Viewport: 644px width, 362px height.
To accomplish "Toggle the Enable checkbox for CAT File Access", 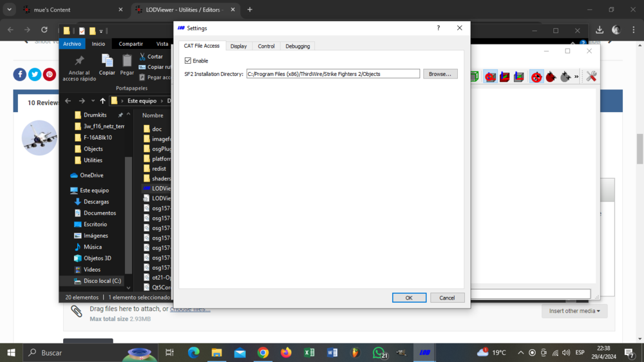I will tap(188, 61).
